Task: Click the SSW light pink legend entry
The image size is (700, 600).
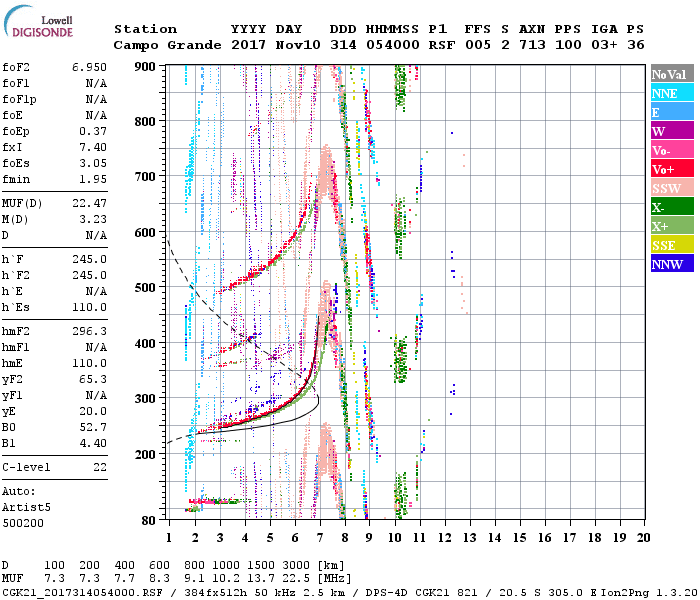Action: [671, 188]
